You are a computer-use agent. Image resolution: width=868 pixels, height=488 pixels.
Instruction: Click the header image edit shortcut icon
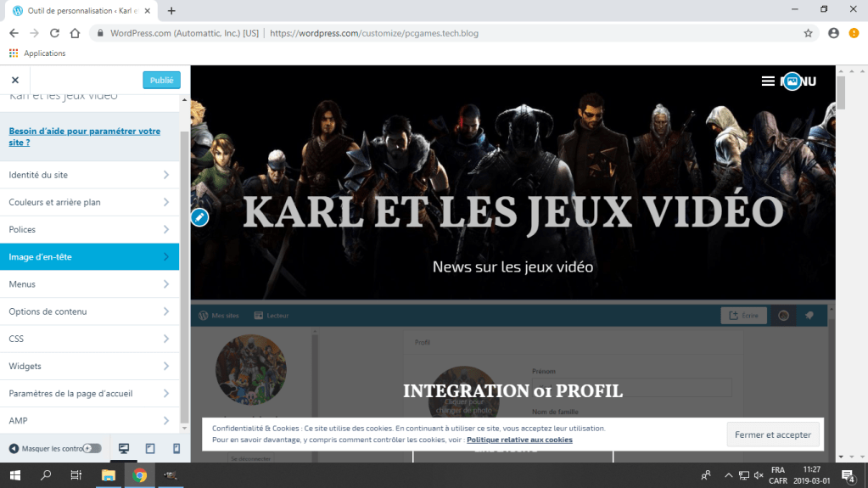click(792, 81)
